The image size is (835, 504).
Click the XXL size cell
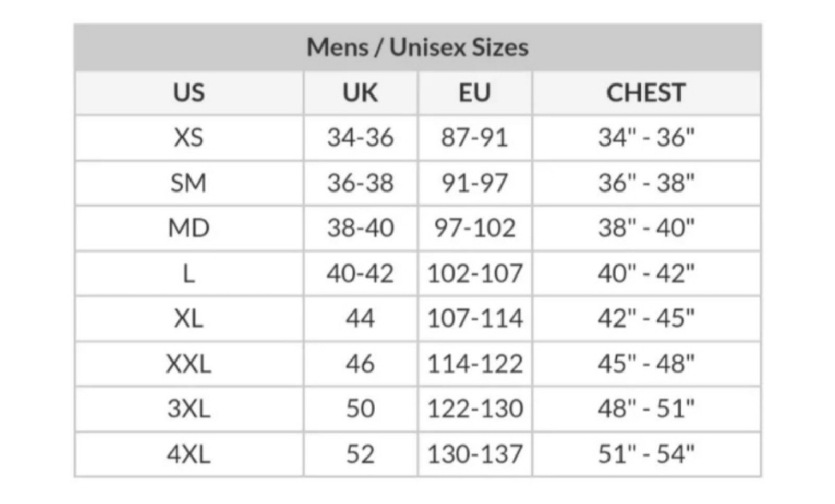pyautogui.click(x=189, y=364)
